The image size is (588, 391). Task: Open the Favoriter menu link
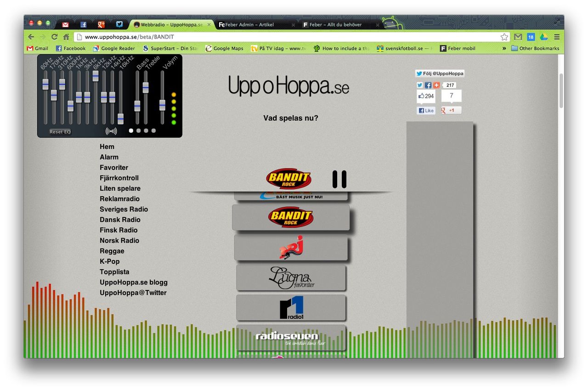coord(114,168)
